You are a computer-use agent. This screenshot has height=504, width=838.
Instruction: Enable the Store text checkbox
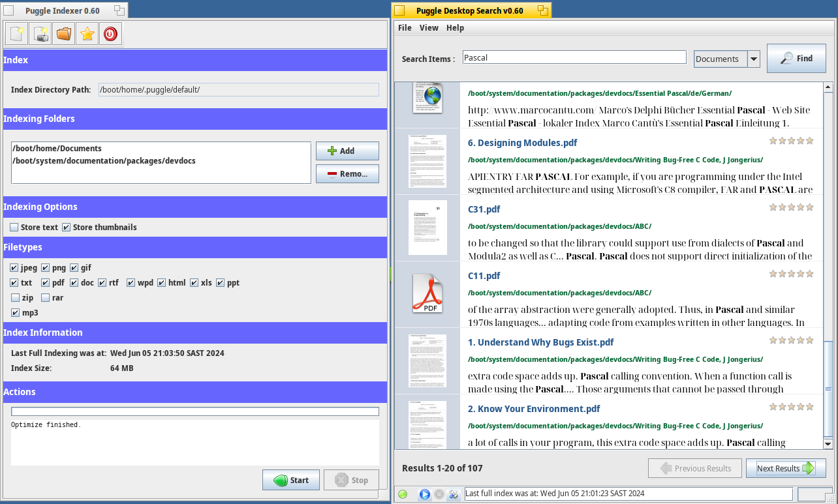[x=14, y=228]
